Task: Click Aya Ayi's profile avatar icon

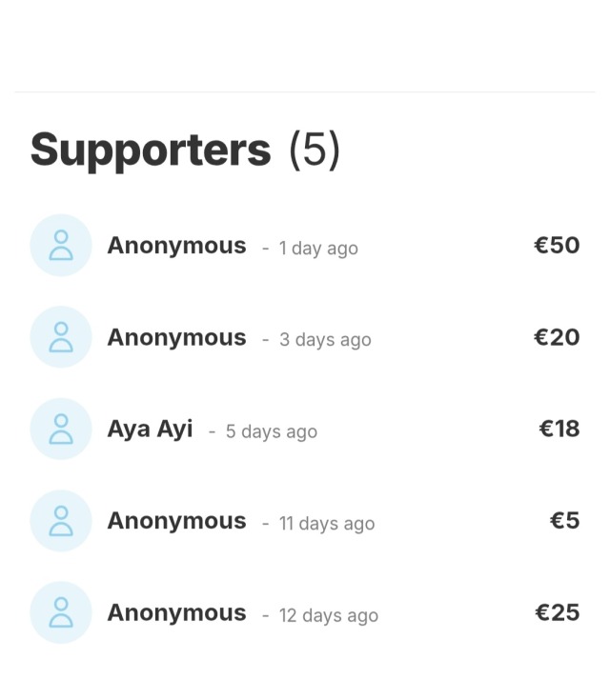Action: click(x=61, y=429)
